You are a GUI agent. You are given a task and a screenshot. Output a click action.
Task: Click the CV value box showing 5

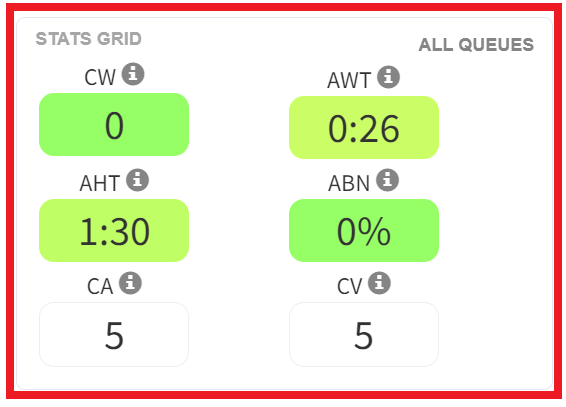pyautogui.click(x=364, y=334)
